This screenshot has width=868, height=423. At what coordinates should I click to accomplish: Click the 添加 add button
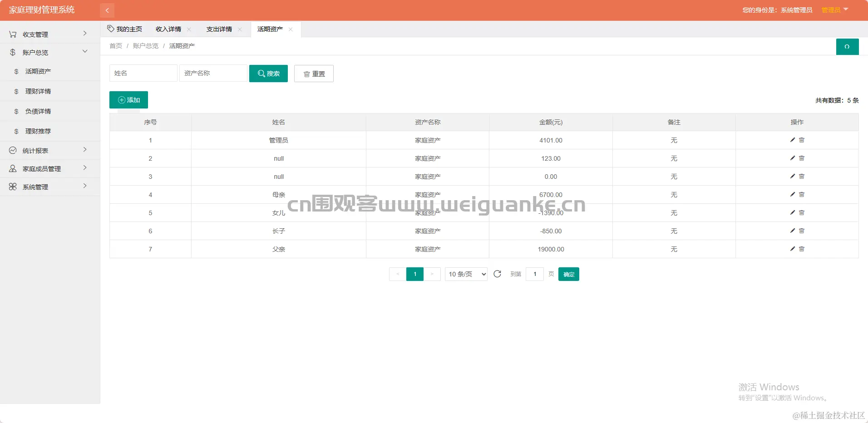[x=128, y=100]
